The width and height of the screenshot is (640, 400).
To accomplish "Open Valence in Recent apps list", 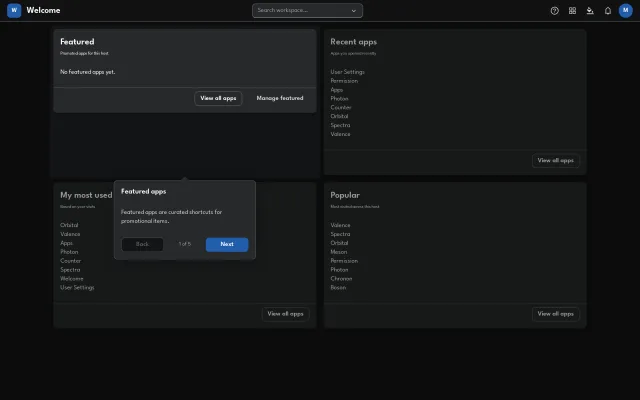I will tap(340, 134).
